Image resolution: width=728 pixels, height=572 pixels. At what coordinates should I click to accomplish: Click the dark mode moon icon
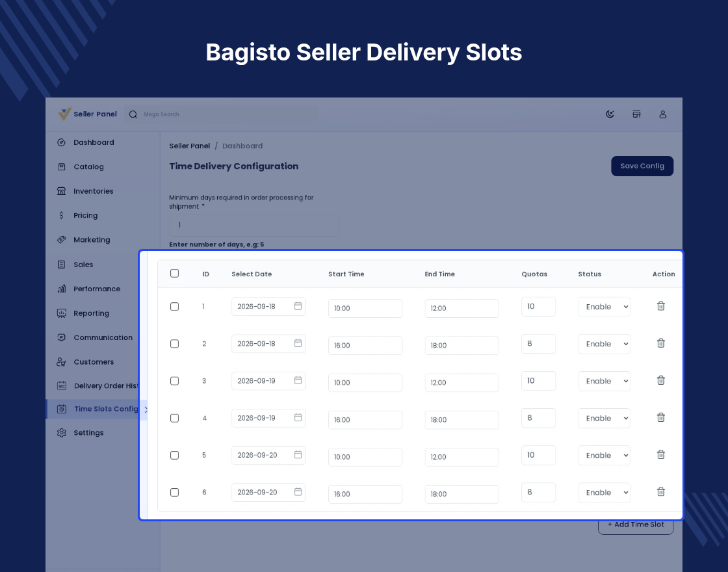(610, 114)
